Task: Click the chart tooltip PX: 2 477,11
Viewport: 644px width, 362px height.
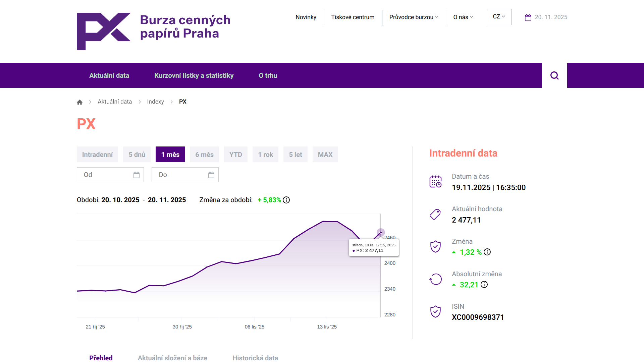Action: (374, 248)
